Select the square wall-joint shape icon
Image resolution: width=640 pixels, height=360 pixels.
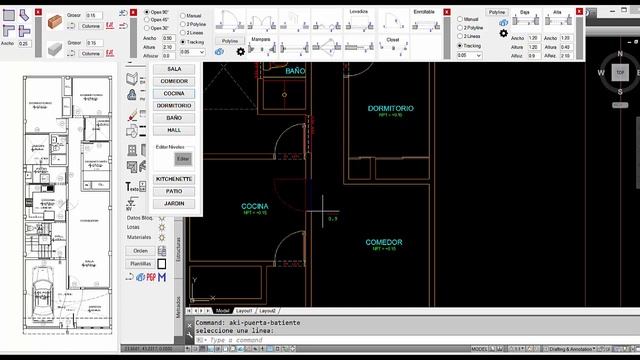(9, 16)
